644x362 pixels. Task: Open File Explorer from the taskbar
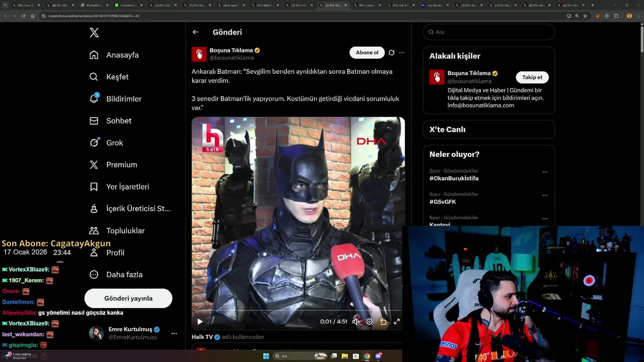click(345, 356)
